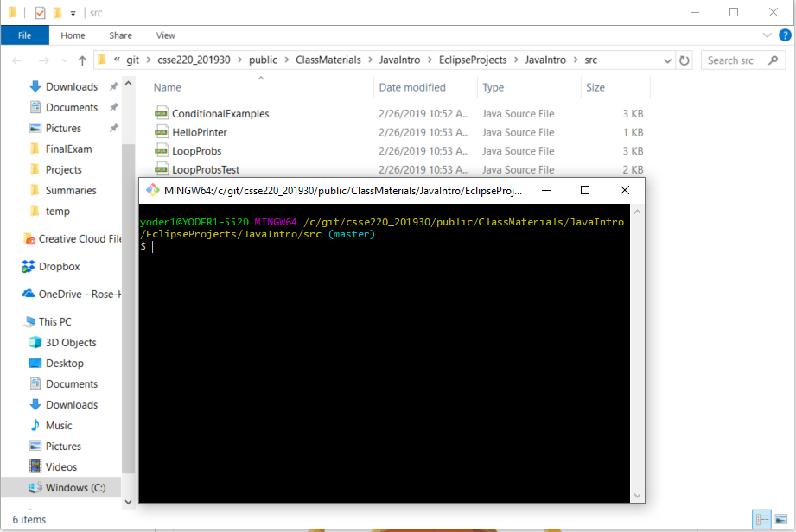Switch to the View ribbon tab
Viewport: 796px width, 532px height.
164,35
